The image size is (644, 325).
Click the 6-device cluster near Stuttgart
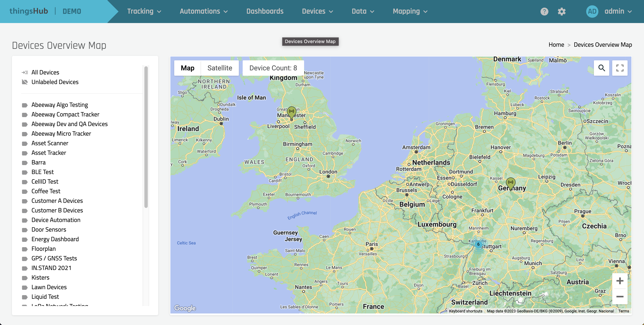coord(478,245)
